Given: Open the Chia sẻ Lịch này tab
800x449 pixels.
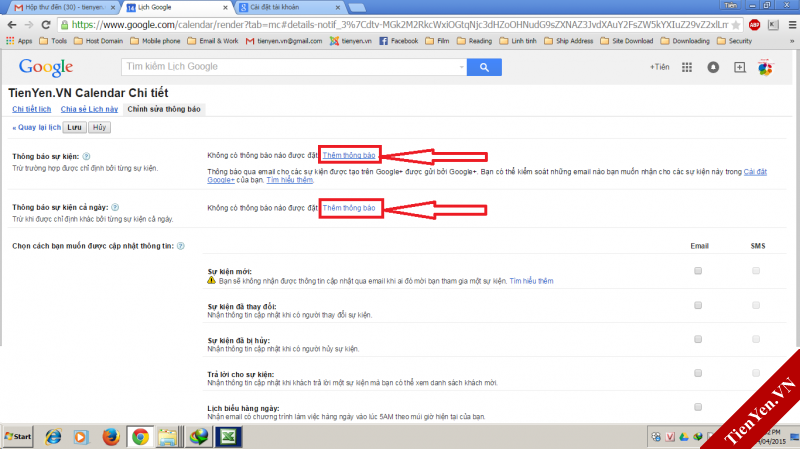Looking at the screenshot, I should (89, 109).
